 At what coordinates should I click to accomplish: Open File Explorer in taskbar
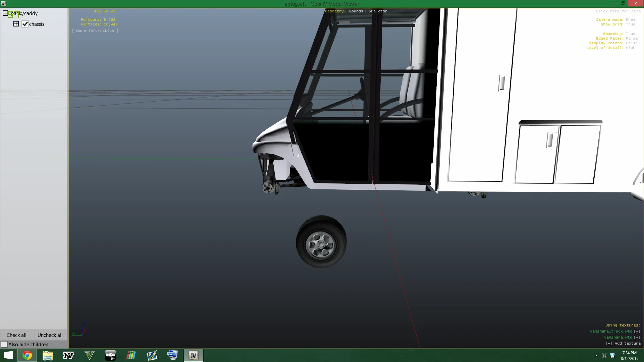[48, 355]
